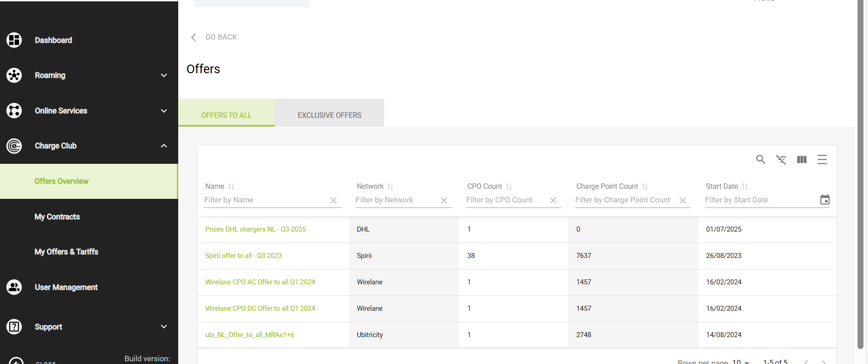Switch to Offers To All tab
Screen dimensions: 868x364
(226, 113)
